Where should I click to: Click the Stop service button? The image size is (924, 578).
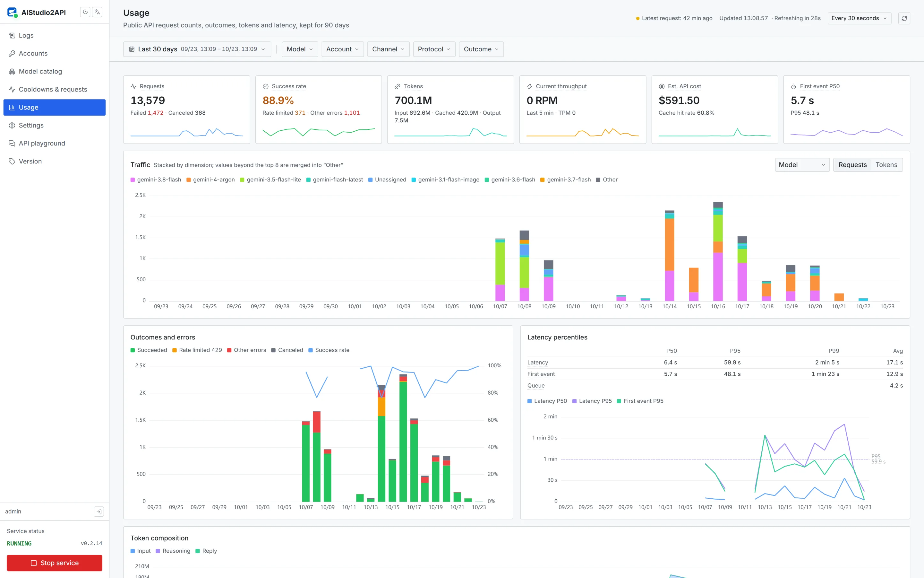pyautogui.click(x=55, y=563)
